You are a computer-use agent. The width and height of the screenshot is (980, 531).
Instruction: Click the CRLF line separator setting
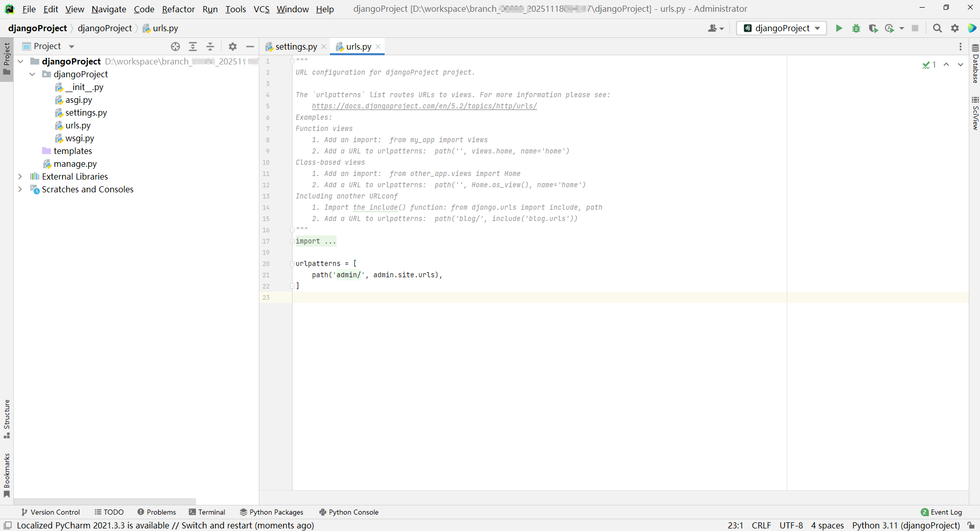pyautogui.click(x=761, y=525)
